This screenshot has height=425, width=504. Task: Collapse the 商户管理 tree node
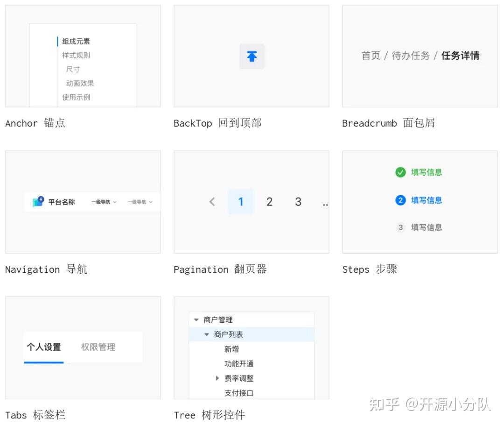[x=196, y=320]
